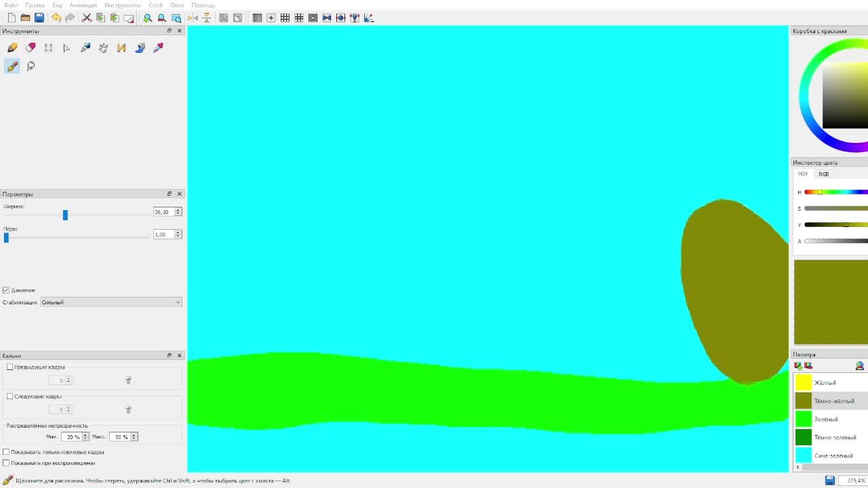Open the Помощь menu

(203, 5)
